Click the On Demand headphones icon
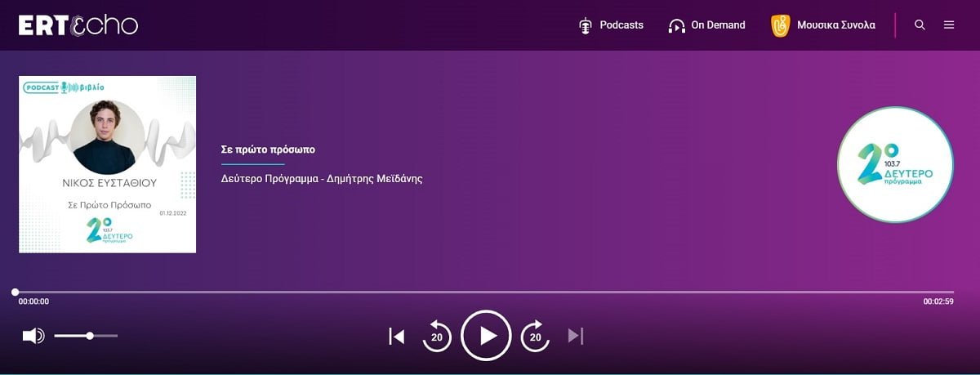 tap(676, 26)
